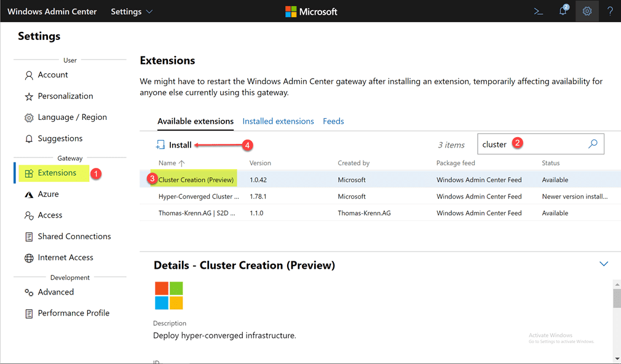Switch to Installed extensions tab
This screenshot has height=364, width=621.
click(x=278, y=121)
